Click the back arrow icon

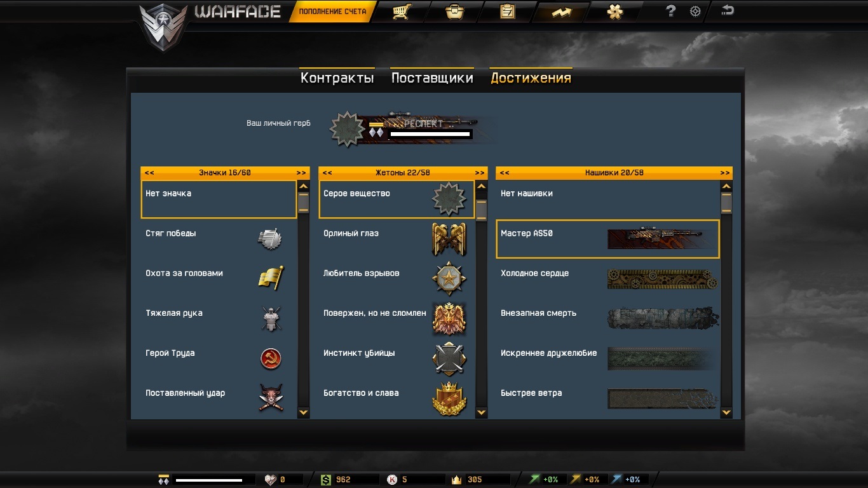click(x=728, y=10)
